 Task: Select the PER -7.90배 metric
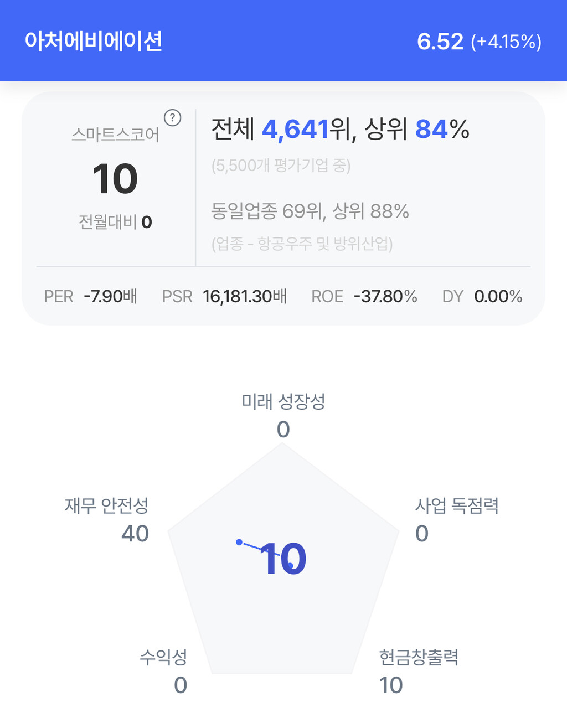click(x=90, y=296)
